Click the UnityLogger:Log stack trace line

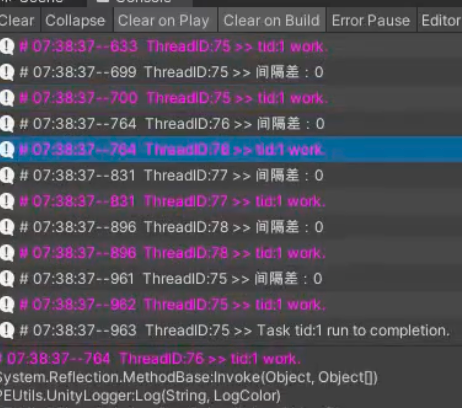pos(140,396)
